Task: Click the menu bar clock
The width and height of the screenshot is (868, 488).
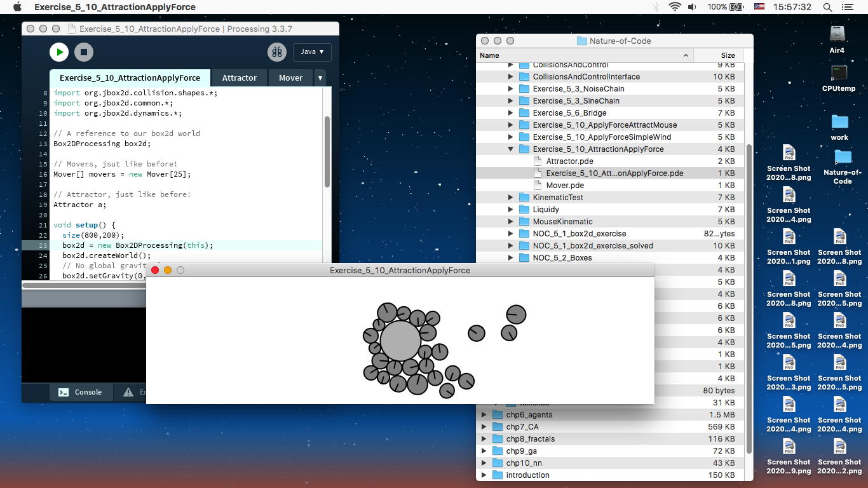Action: 793,7
